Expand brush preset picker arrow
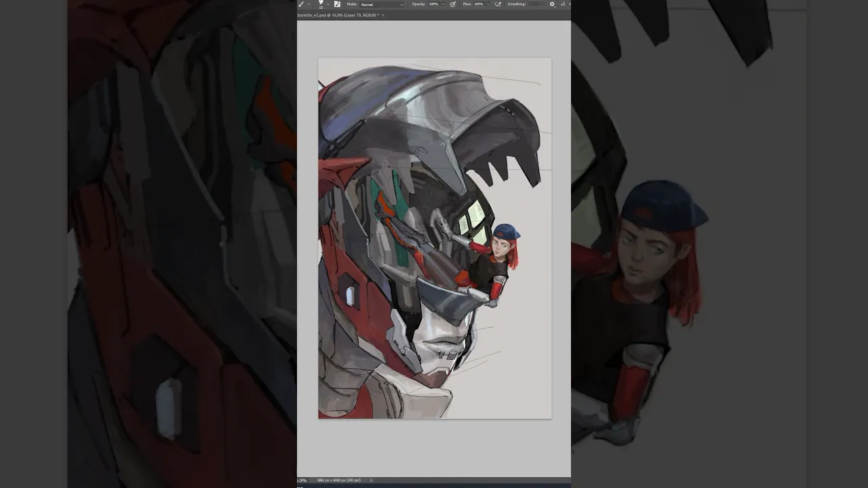This screenshot has width=868, height=488. [x=328, y=4]
